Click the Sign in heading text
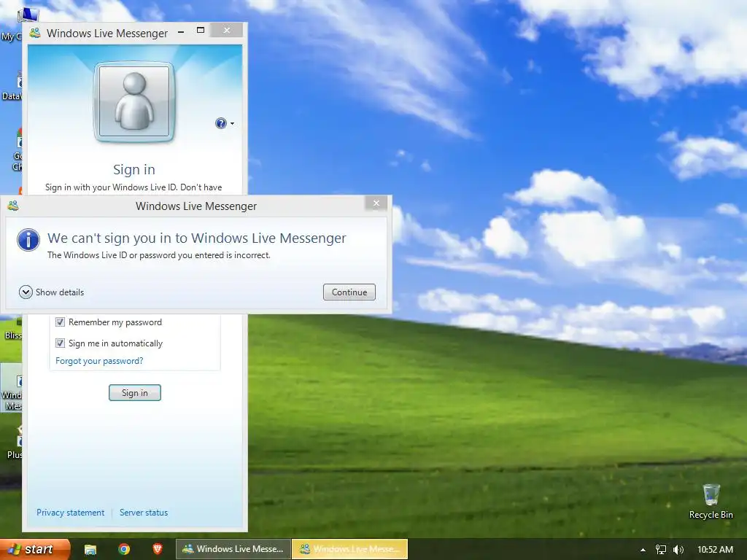 [134, 169]
